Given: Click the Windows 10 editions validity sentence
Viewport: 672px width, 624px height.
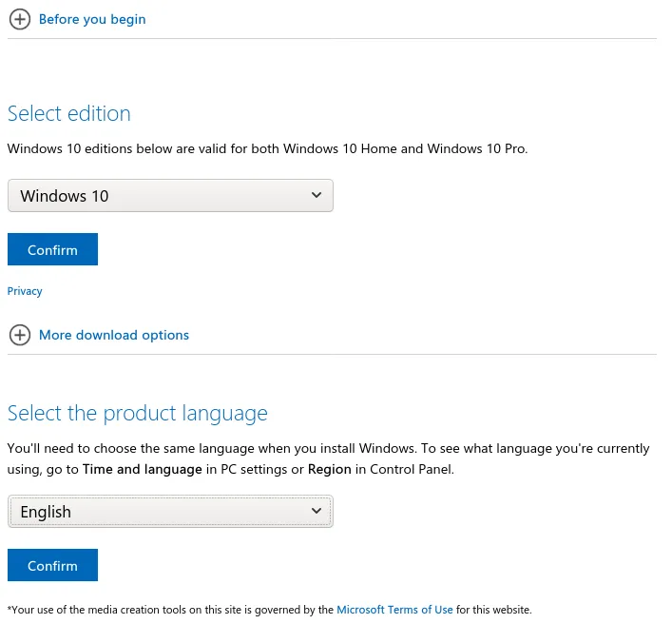Looking at the screenshot, I should [267, 148].
